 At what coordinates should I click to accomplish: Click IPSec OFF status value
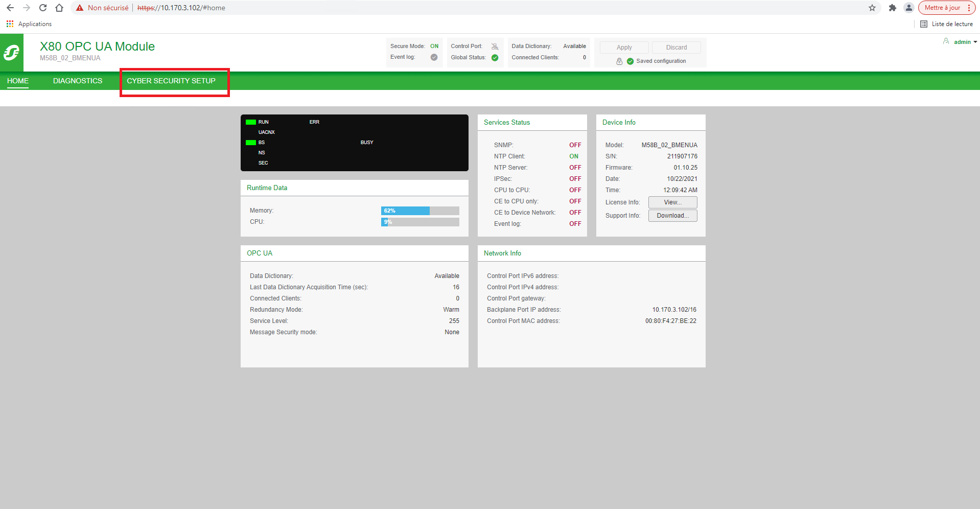[575, 179]
